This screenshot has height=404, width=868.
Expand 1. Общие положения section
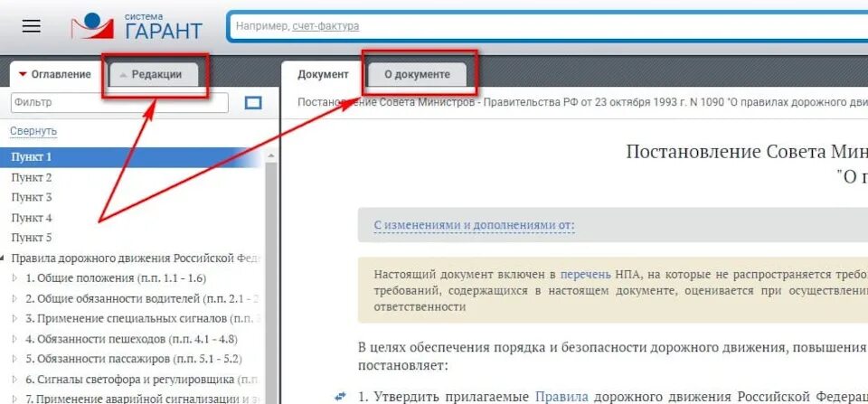click(15, 277)
